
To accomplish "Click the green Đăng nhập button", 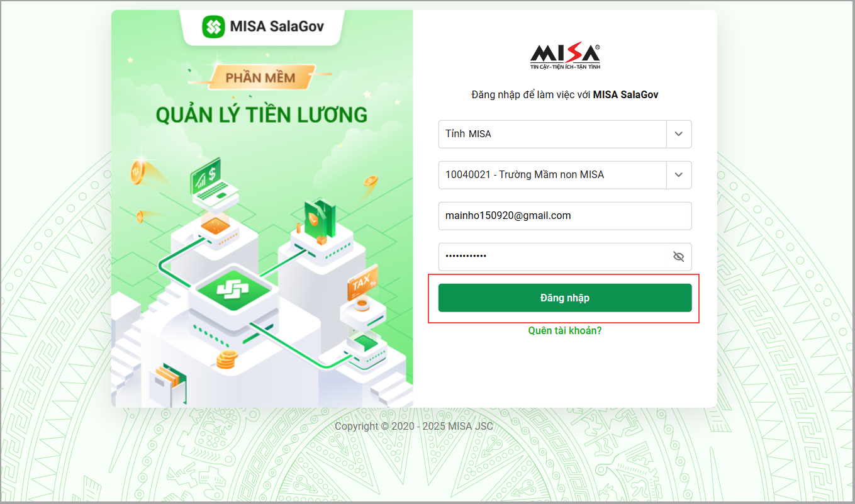I will pos(565,298).
